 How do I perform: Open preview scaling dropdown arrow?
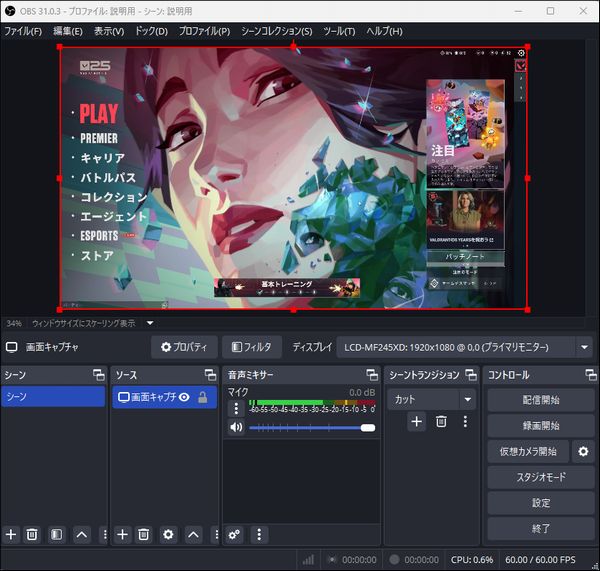click(x=150, y=323)
